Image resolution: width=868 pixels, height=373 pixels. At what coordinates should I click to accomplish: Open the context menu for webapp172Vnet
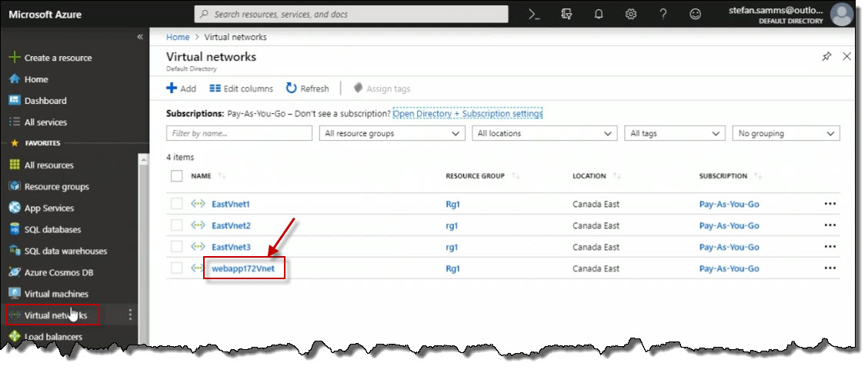830,268
